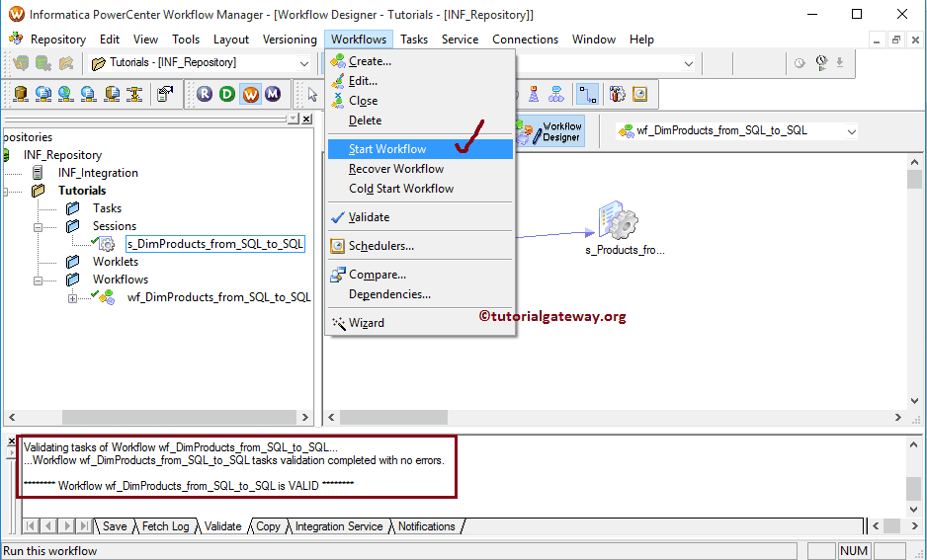Image resolution: width=927 pixels, height=560 pixels.
Task: Choose Create... in Workflows menu
Action: tap(420, 61)
